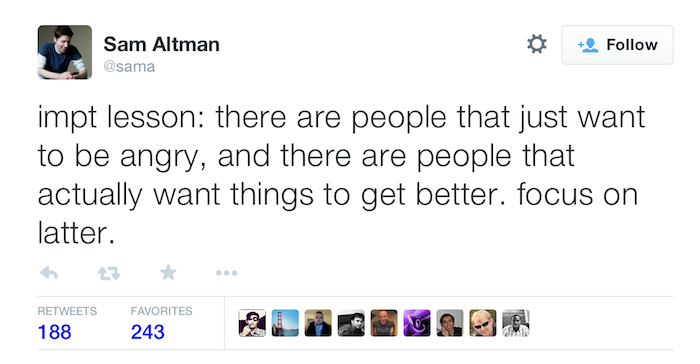Open the Golden Gate Bridge avatar
The height and width of the screenshot is (364, 700).
[x=285, y=323]
